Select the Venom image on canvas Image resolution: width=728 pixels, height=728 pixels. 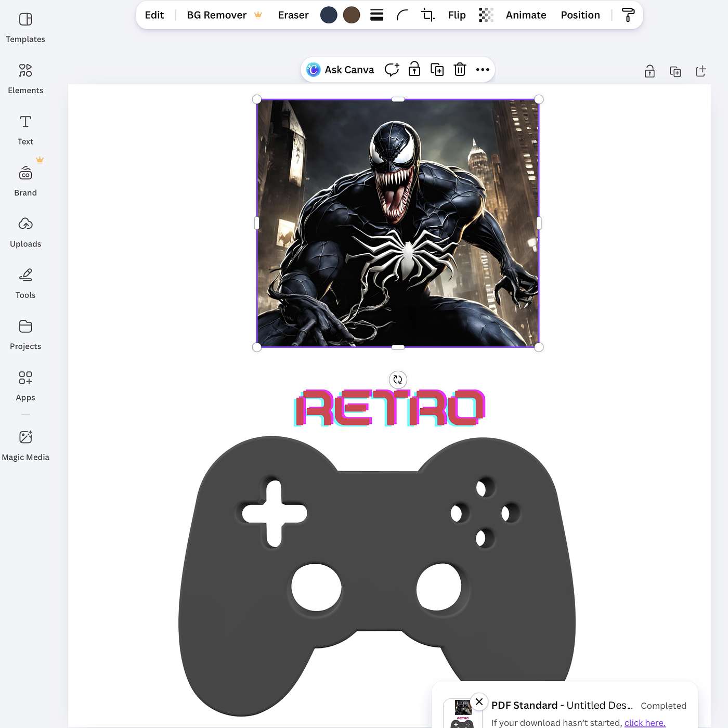398,223
